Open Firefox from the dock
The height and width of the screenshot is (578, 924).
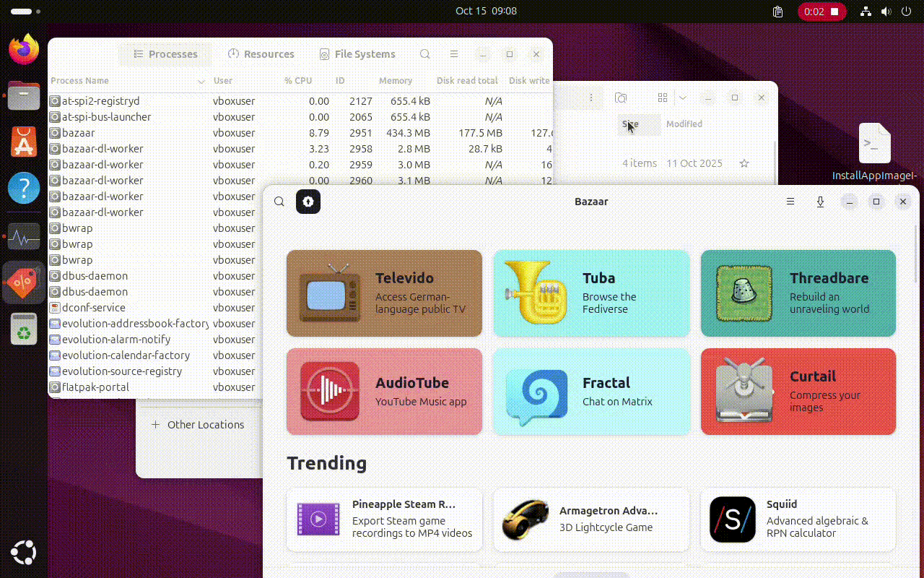(x=24, y=50)
